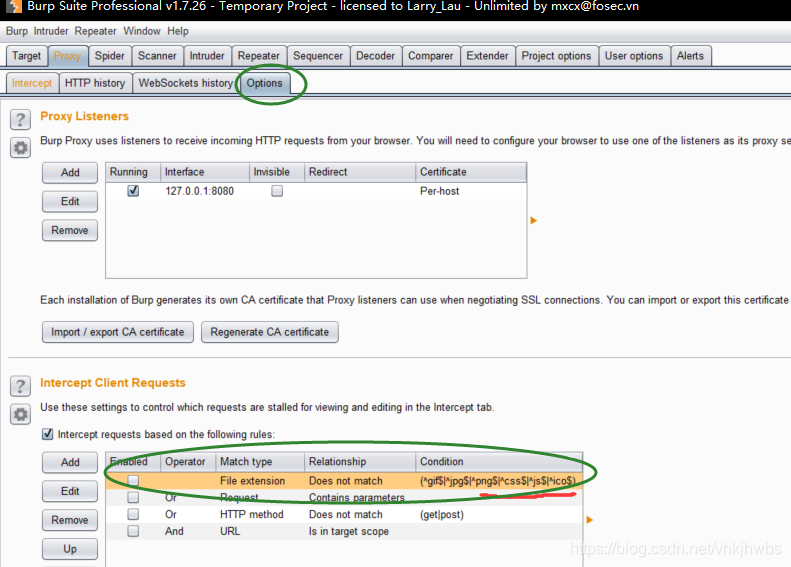Click Add button for Proxy Listeners
Screen dimensions: 791x567
point(70,173)
